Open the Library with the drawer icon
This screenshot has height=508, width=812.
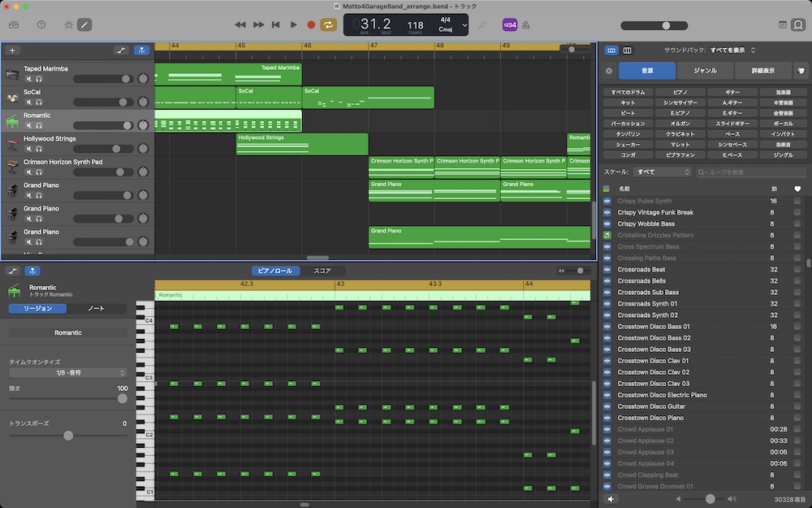pos(14,25)
